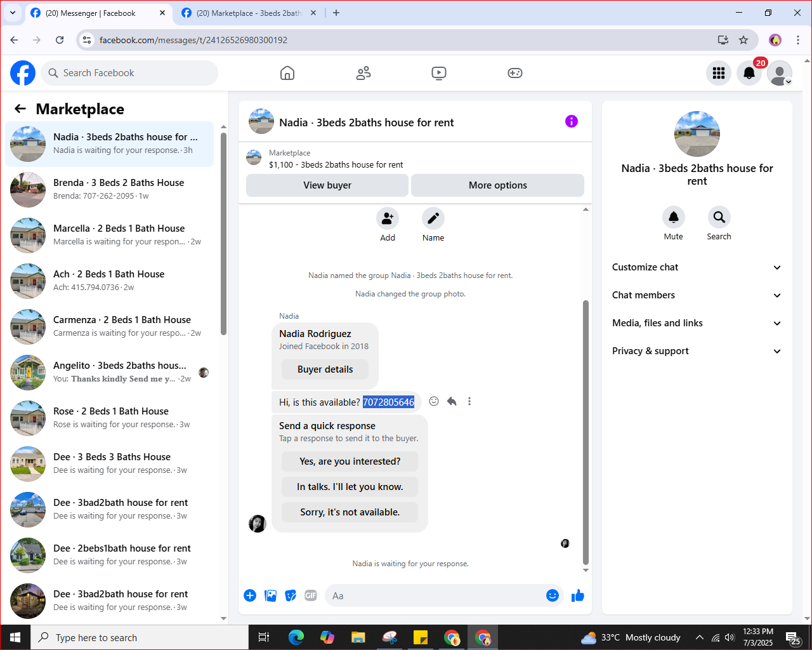
Task: Open Rose 2 Beds 1 Bath House chat
Action: click(x=110, y=418)
